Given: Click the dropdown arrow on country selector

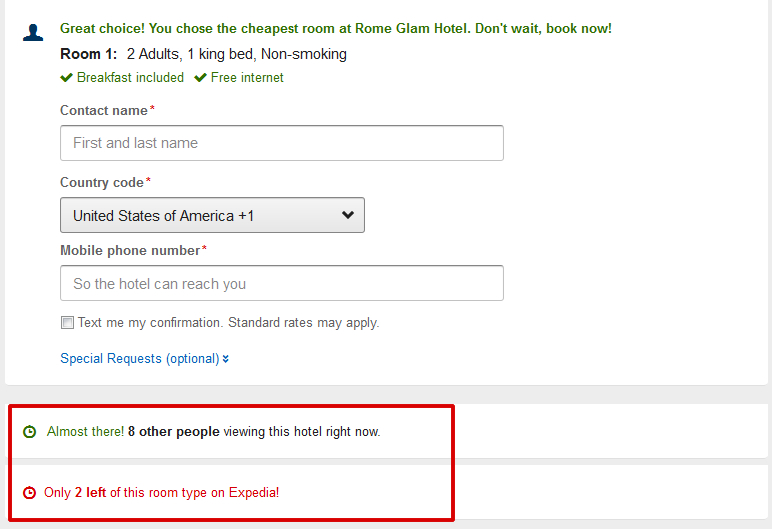Looking at the screenshot, I should (x=348, y=215).
